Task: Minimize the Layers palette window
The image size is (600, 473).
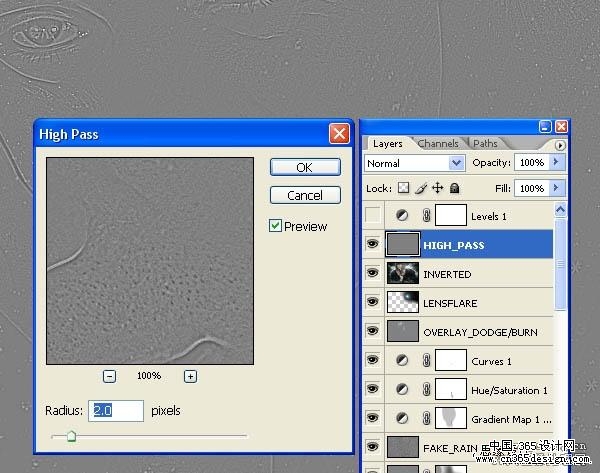Action: click(545, 126)
